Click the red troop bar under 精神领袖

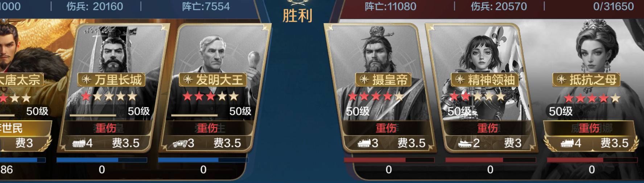click(490, 160)
